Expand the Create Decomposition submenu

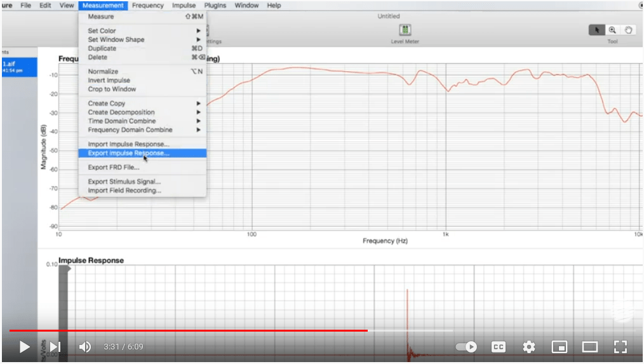[x=142, y=112]
